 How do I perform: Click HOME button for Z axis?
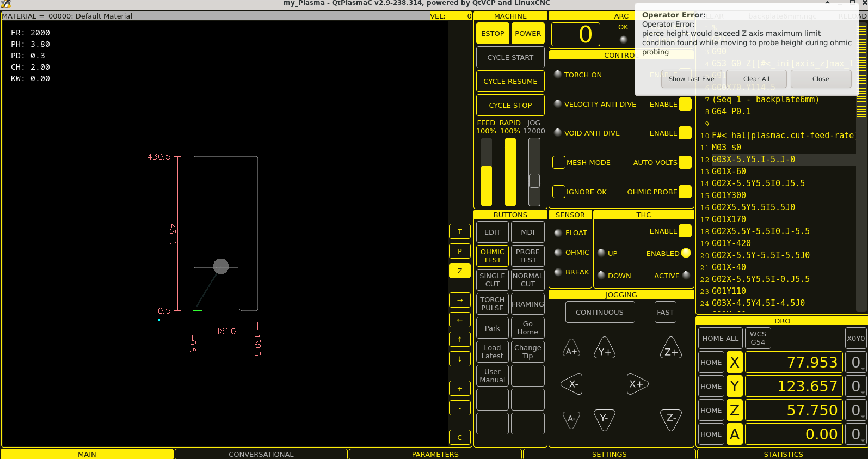(x=711, y=410)
